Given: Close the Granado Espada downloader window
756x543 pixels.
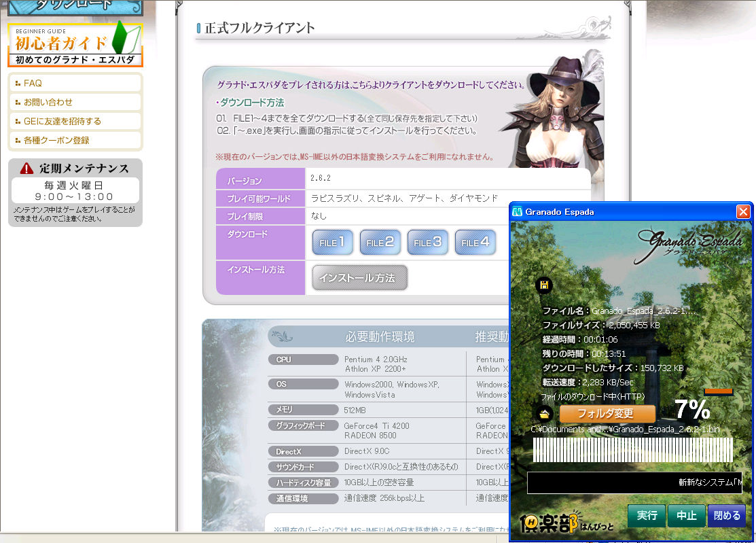Looking at the screenshot, I should (743, 211).
